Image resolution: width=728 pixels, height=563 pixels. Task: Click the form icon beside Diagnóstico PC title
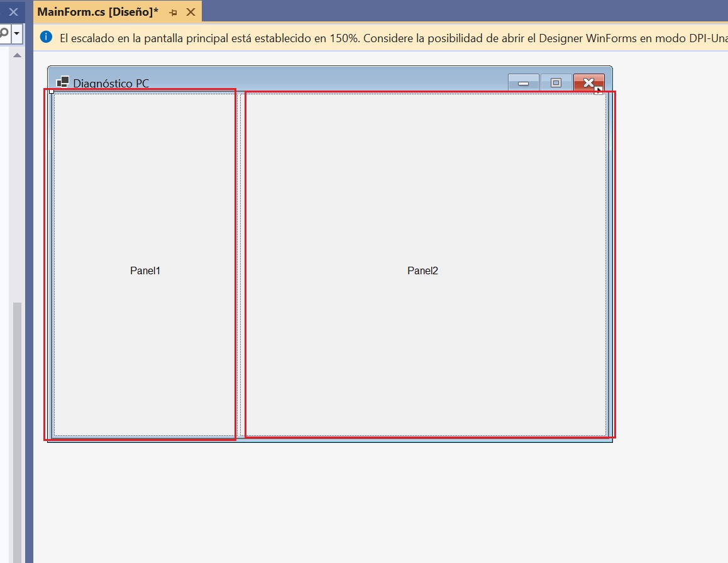tap(63, 82)
